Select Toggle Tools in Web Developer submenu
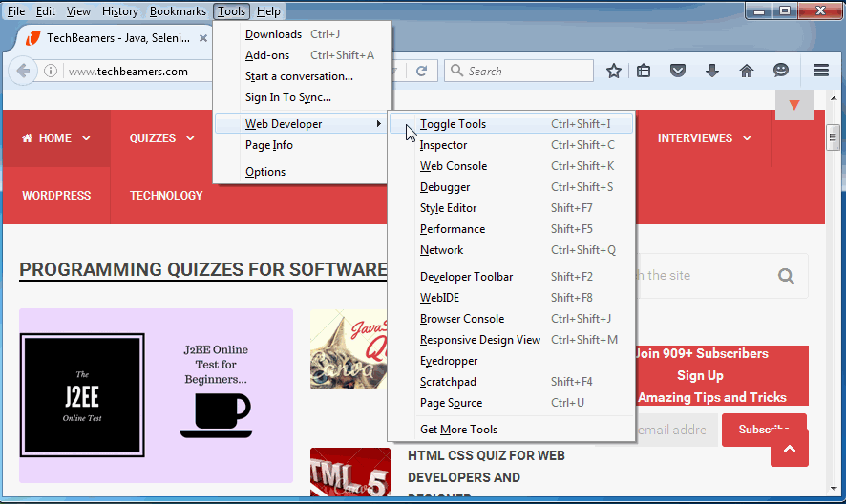The image size is (846, 504). (453, 124)
